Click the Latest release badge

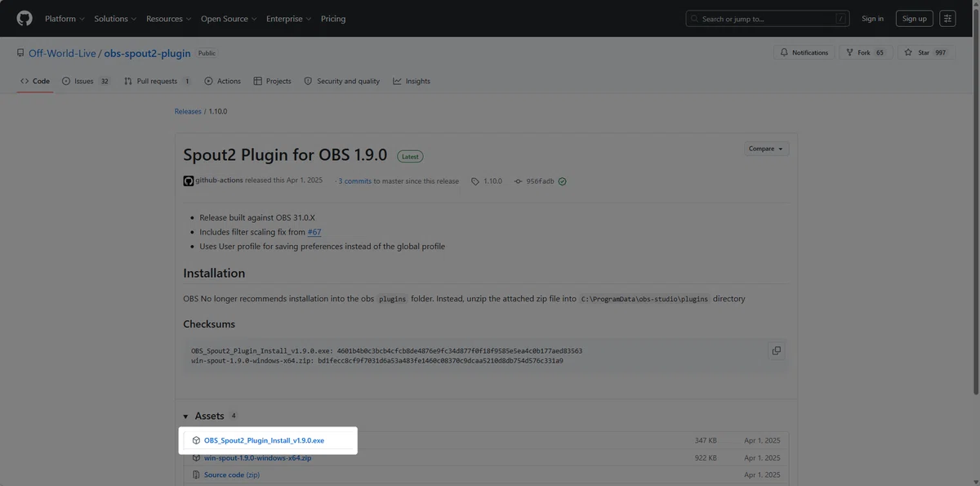(410, 156)
